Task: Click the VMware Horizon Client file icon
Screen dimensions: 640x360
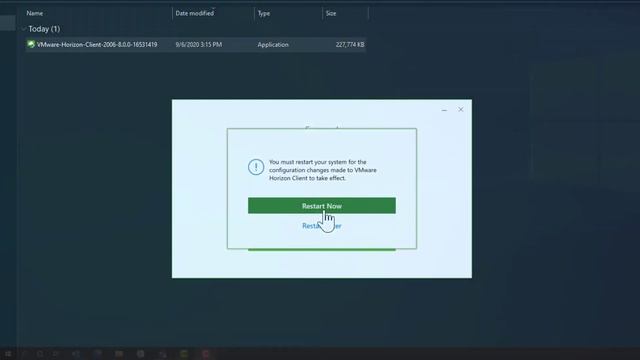Action: click(x=31, y=44)
